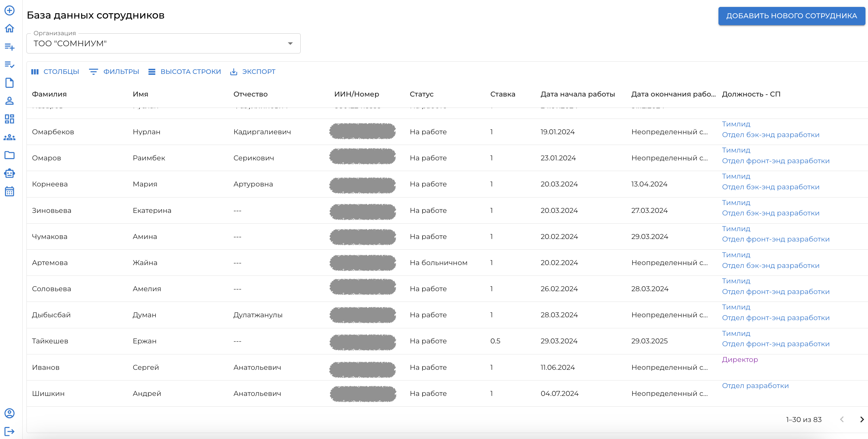Expand the Организация dropdown
This screenshot has height=439, width=868.
point(163,43)
